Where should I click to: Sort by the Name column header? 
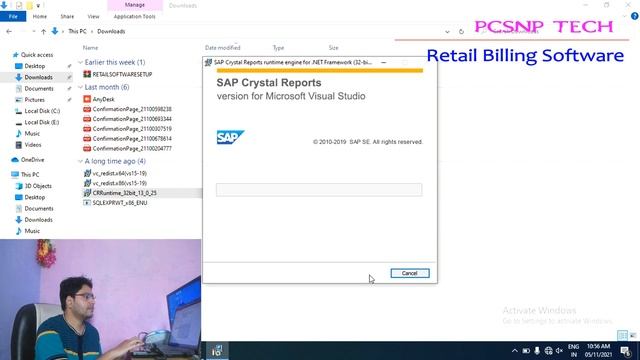point(90,48)
